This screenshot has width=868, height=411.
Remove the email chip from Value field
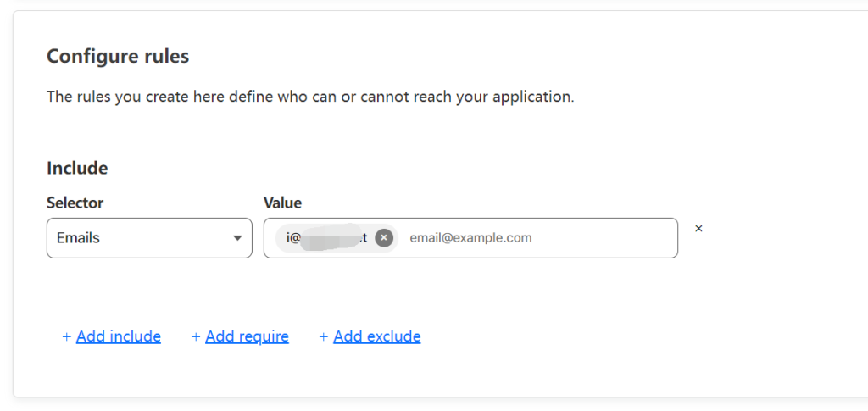[384, 238]
